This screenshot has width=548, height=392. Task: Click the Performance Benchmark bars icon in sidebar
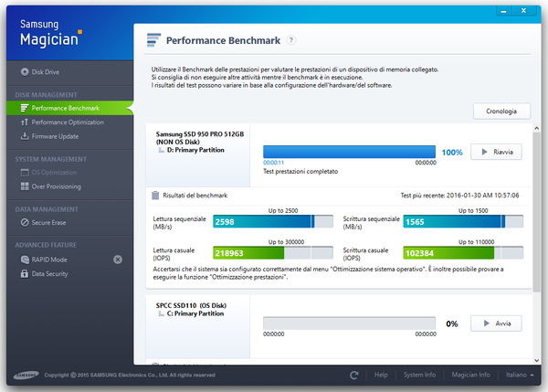pos(25,108)
